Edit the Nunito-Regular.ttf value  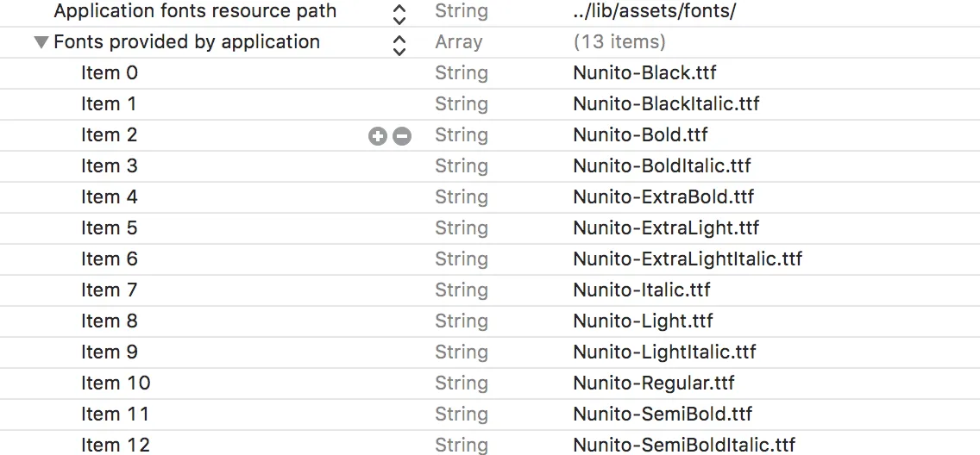coord(653,383)
